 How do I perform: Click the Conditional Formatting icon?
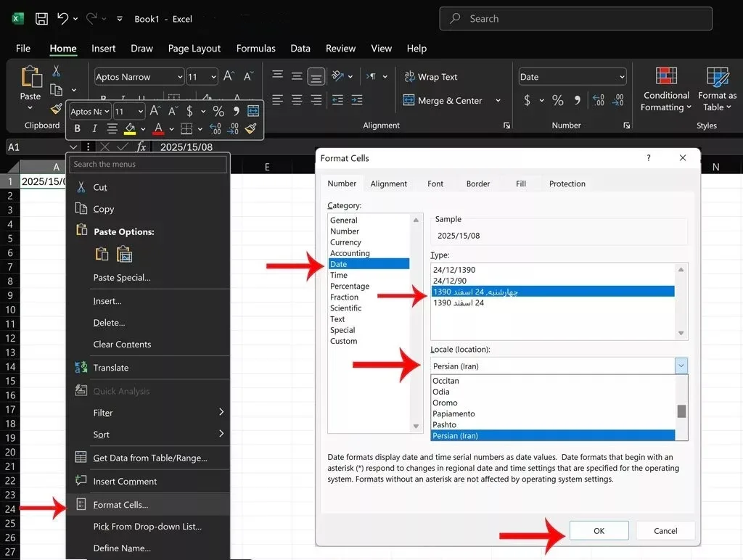coord(666,76)
